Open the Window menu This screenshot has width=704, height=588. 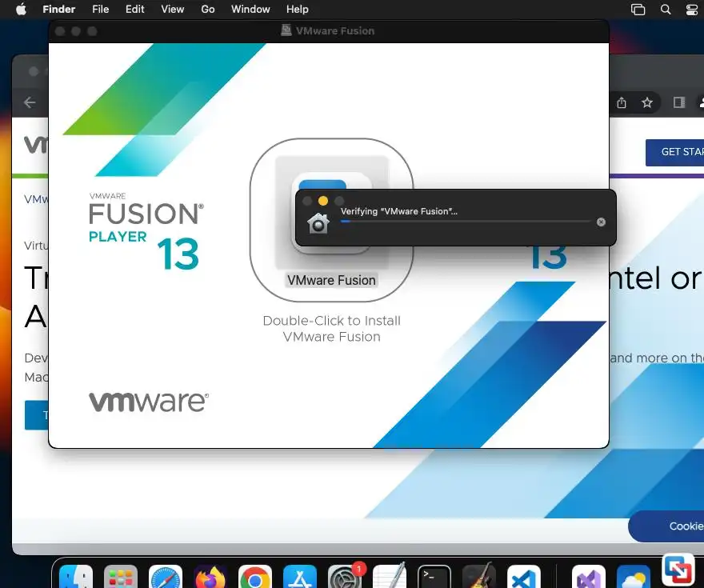coord(250,9)
